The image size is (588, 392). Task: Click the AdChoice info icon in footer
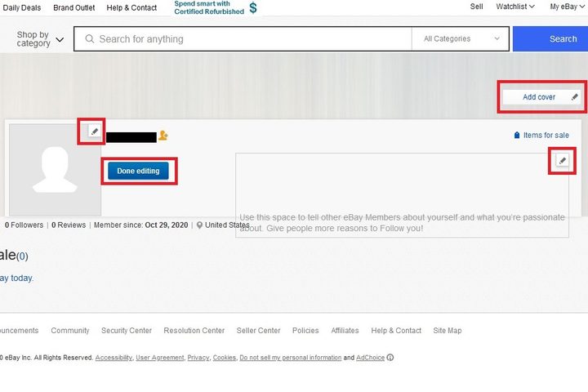point(390,358)
